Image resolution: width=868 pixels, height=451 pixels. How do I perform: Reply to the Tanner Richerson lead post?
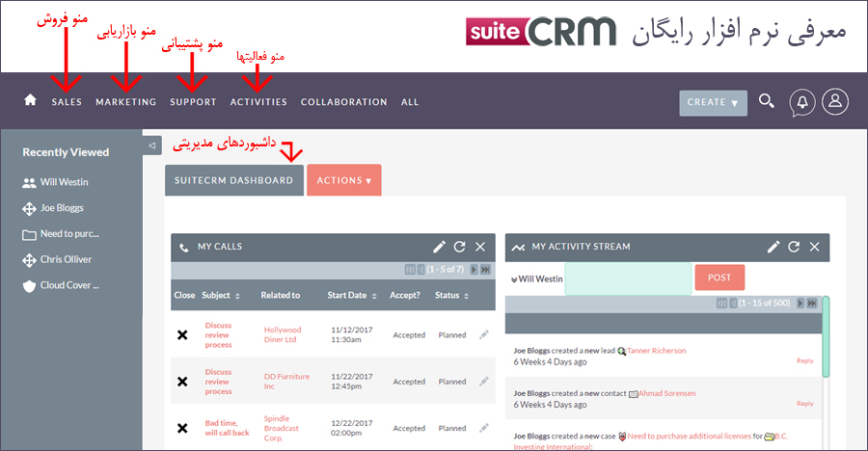coord(805,360)
